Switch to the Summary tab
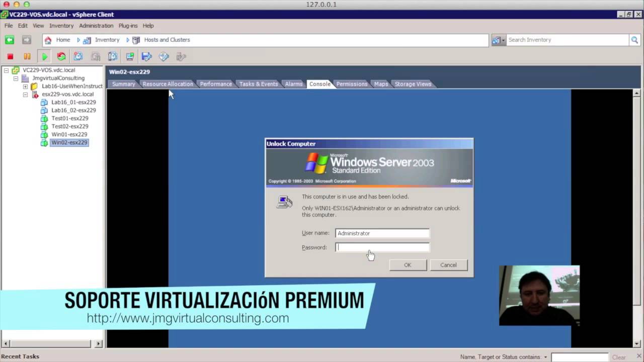 point(123,84)
